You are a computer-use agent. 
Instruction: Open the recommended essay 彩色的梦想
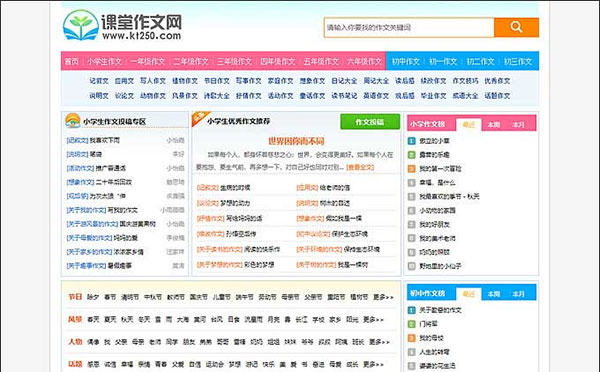pyautogui.click(x=259, y=265)
